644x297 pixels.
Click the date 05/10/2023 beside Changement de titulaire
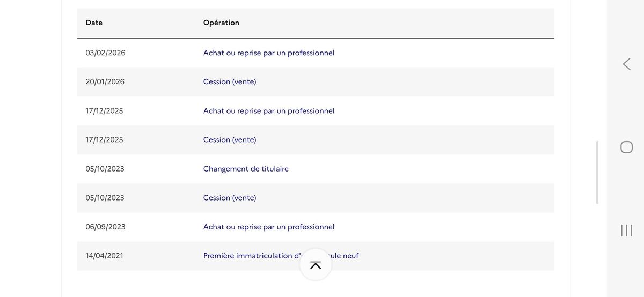coord(105,169)
